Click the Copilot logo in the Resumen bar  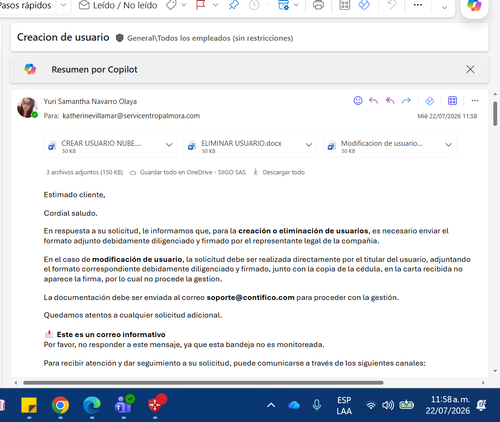30,69
